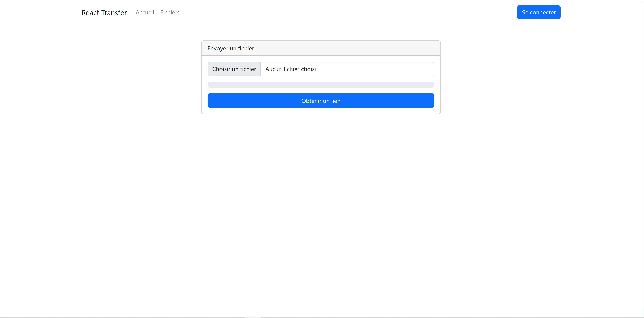644x318 pixels.
Task: Open the Accueil navigation link
Action: [x=145, y=12]
